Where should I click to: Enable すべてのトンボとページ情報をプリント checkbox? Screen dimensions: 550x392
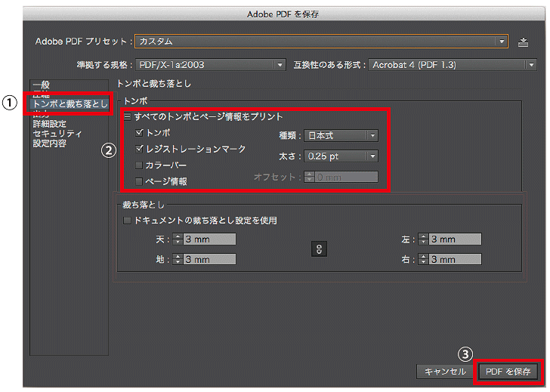click(127, 117)
